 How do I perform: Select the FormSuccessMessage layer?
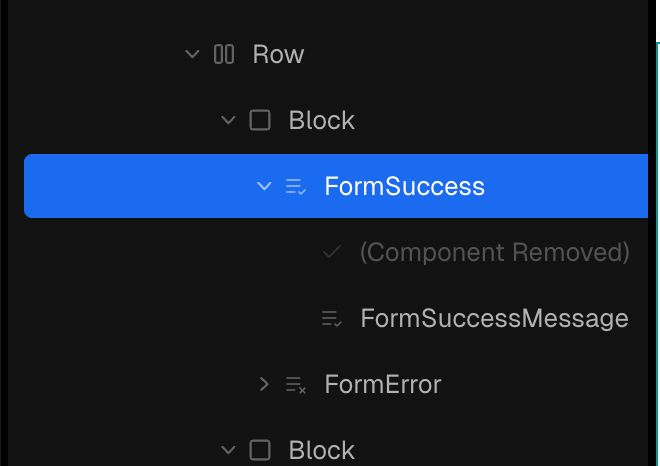coord(495,318)
